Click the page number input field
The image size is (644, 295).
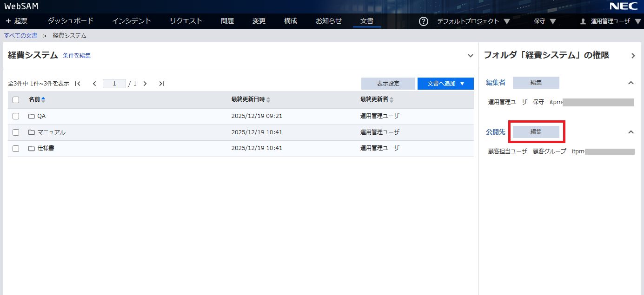[114, 84]
